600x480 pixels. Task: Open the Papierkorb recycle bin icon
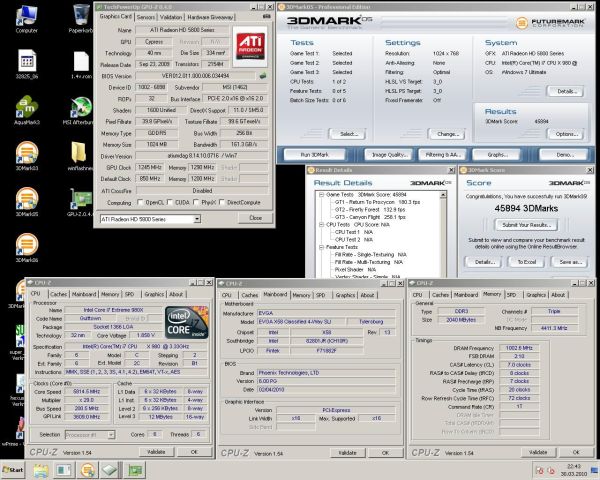pyautogui.click(x=81, y=18)
